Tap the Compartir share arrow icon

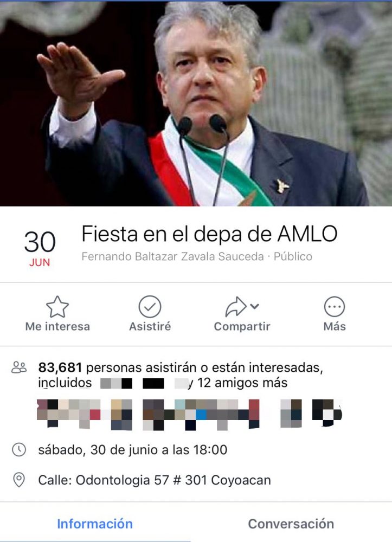[236, 307]
